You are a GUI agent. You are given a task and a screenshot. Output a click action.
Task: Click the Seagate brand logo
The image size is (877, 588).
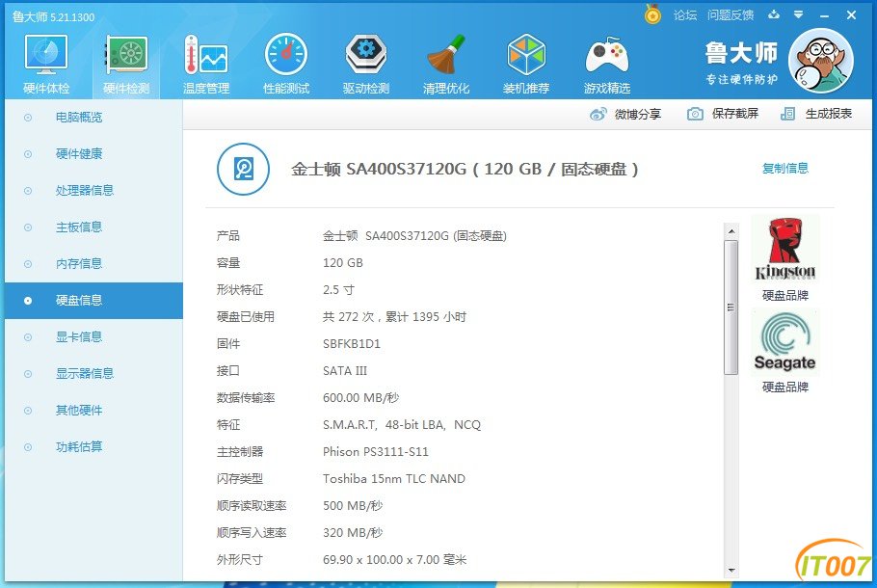784,341
